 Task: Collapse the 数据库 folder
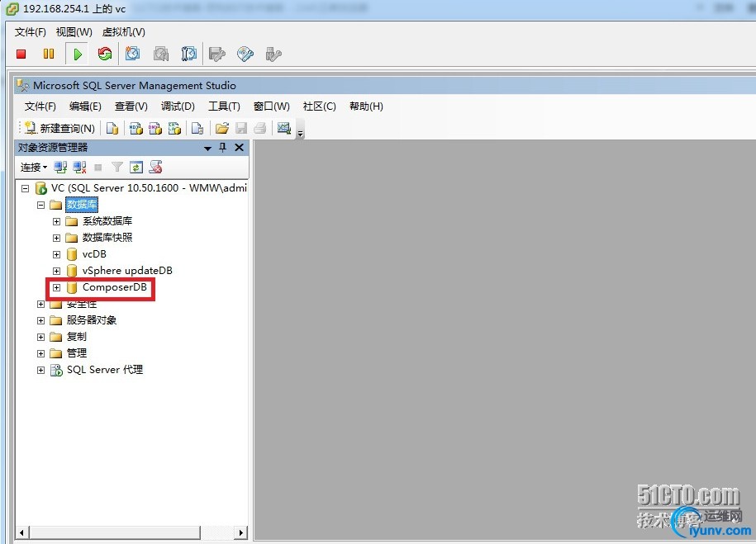coord(41,206)
